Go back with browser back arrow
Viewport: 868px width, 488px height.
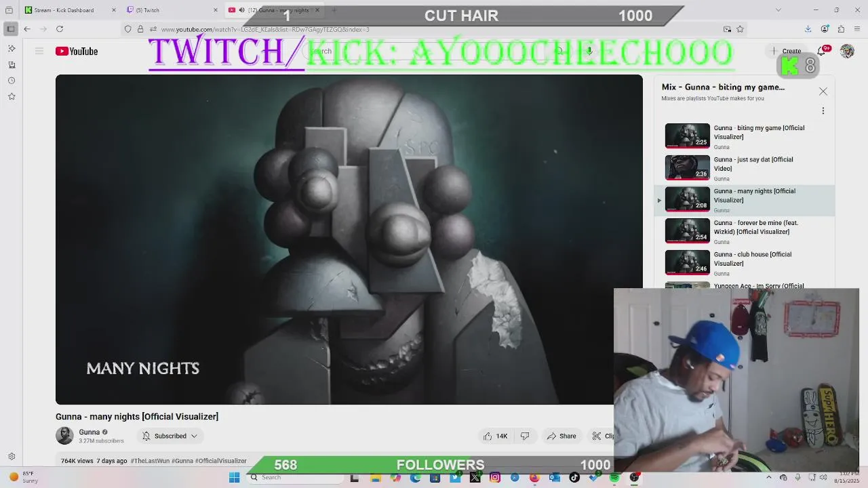pyautogui.click(x=27, y=29)
